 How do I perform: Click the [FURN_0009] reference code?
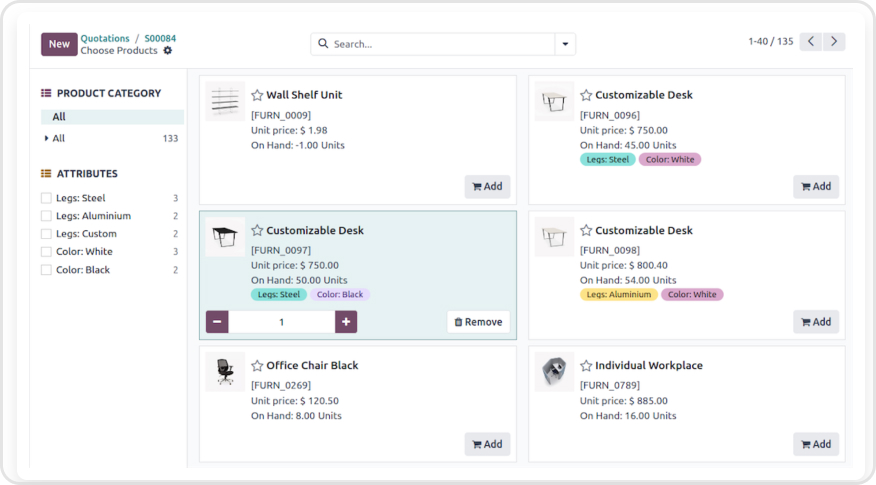(x=281, y=115)
